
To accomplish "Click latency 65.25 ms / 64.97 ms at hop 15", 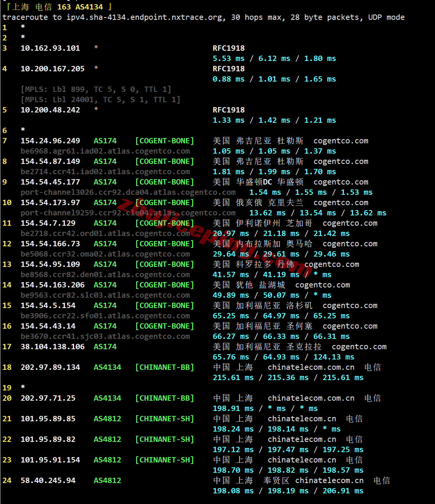I will [256, 316].
